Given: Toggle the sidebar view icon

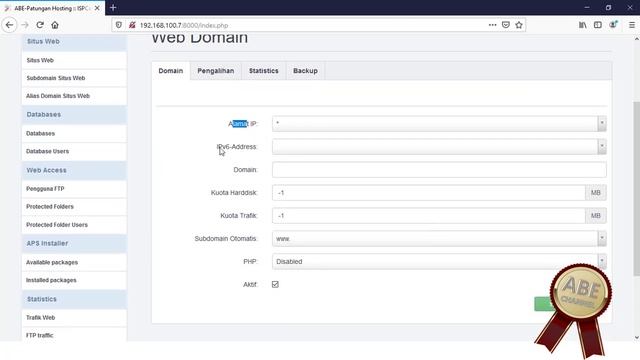Looking at the screenshot, I should [598, 25].
